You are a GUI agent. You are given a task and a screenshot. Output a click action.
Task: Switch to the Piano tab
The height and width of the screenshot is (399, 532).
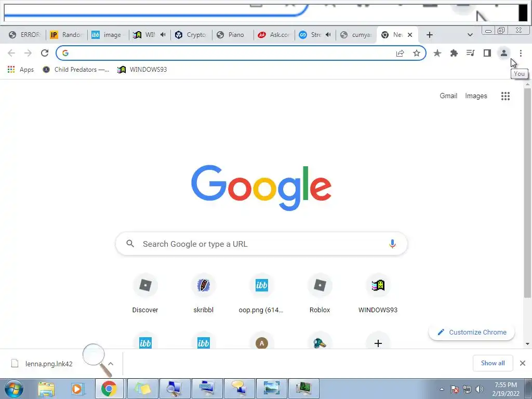[232, 35]
